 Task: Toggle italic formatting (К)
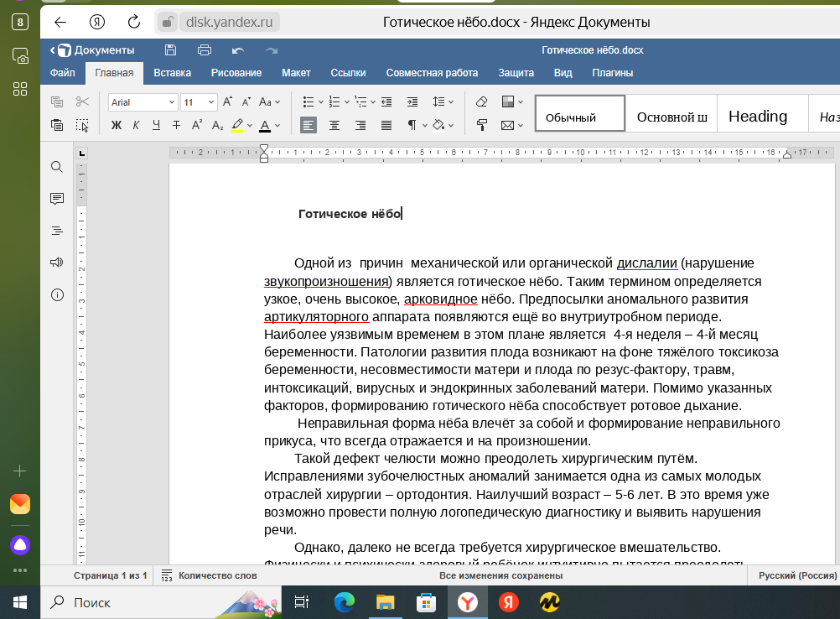(136, 125)
